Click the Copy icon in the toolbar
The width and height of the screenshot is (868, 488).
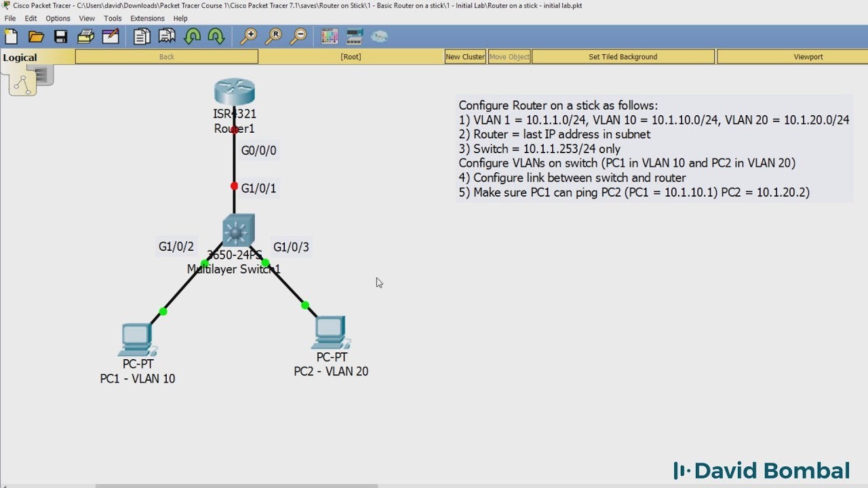click(x=142, y=37)
